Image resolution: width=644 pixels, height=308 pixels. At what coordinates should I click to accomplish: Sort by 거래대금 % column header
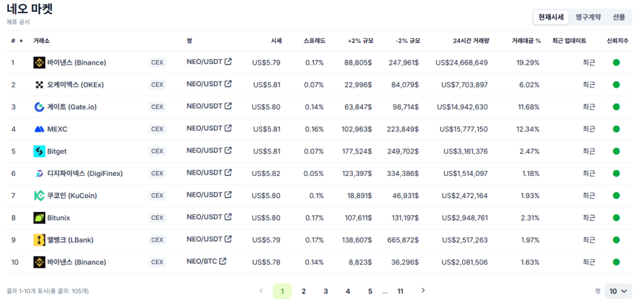point(526,41)
